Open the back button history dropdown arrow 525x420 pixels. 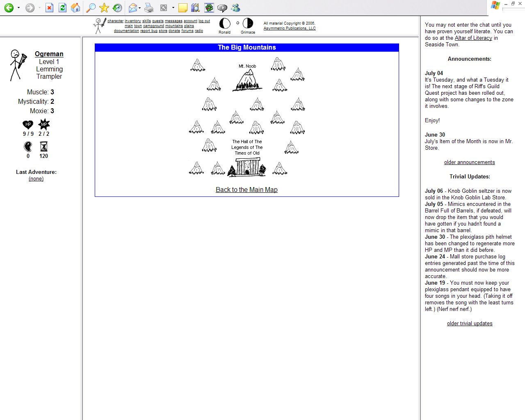[x=18, y=8]
